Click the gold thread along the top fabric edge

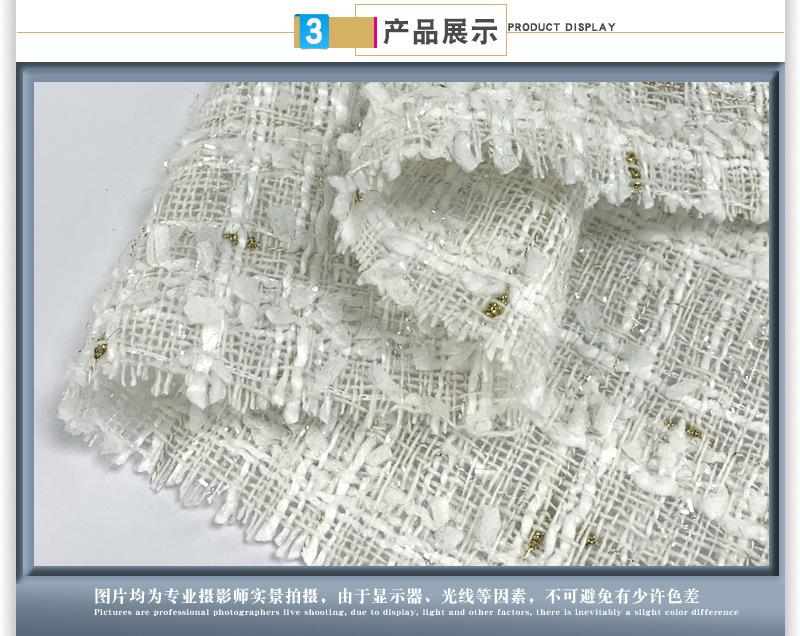coord(660,88)
